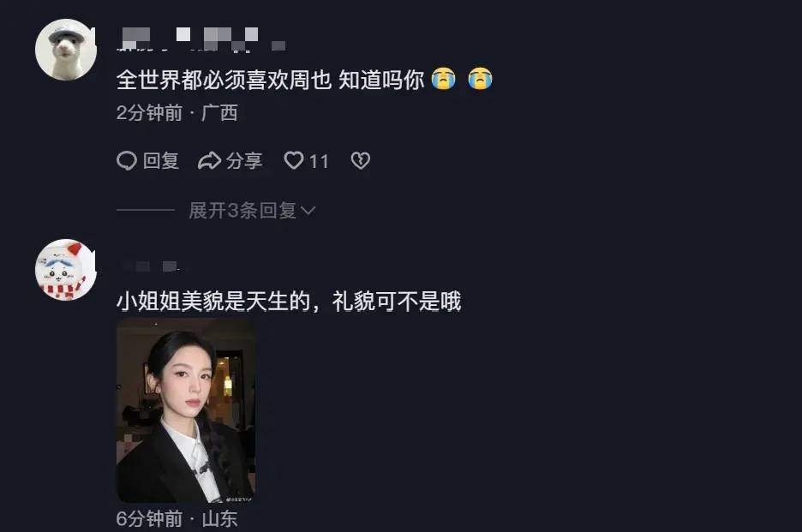Click the 6分钟前 · 山东 timestamp
Image resolution: width=802 pixels, height=532 pixels.
pos(177,518)
